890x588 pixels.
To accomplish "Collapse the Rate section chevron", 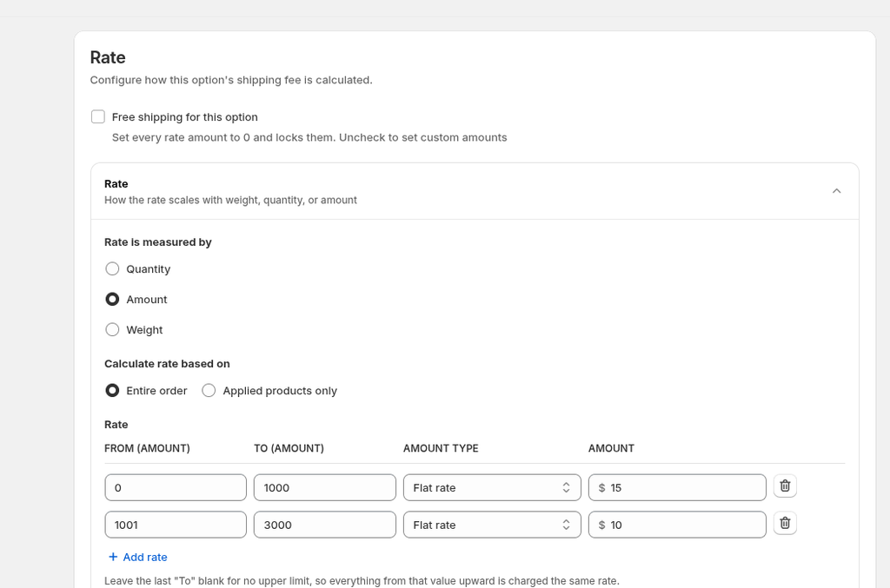I will pyautogui.click(x=837, y=191).
